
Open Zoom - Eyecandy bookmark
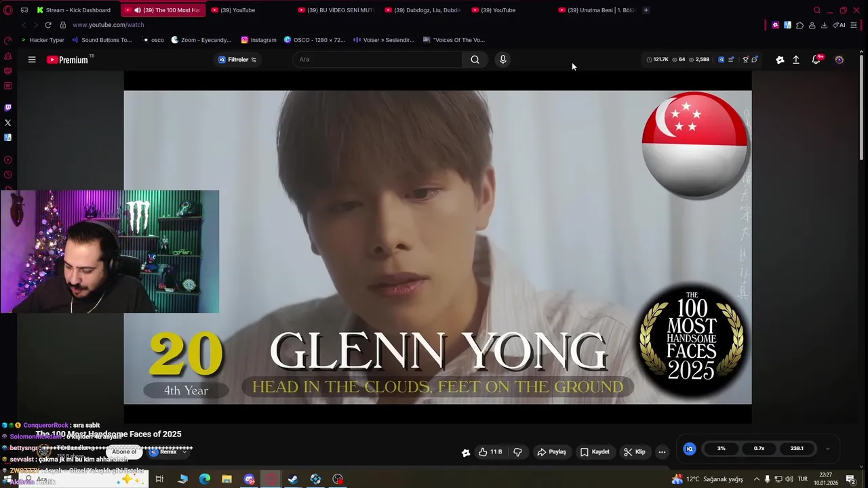[201, 40]
